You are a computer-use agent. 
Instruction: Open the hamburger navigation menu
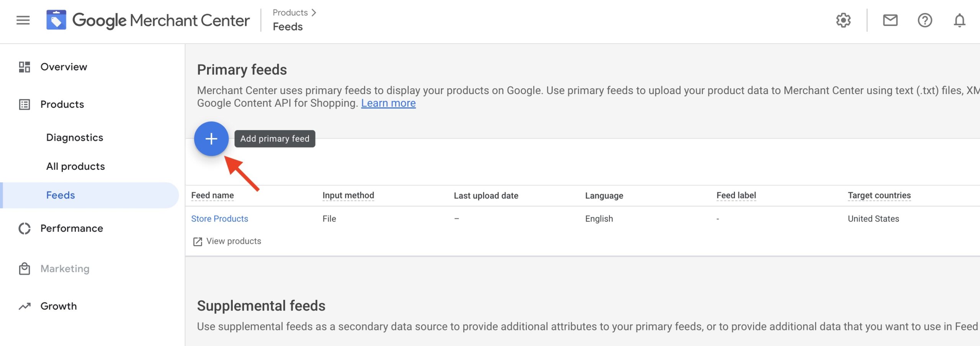(x=23, y=20)
